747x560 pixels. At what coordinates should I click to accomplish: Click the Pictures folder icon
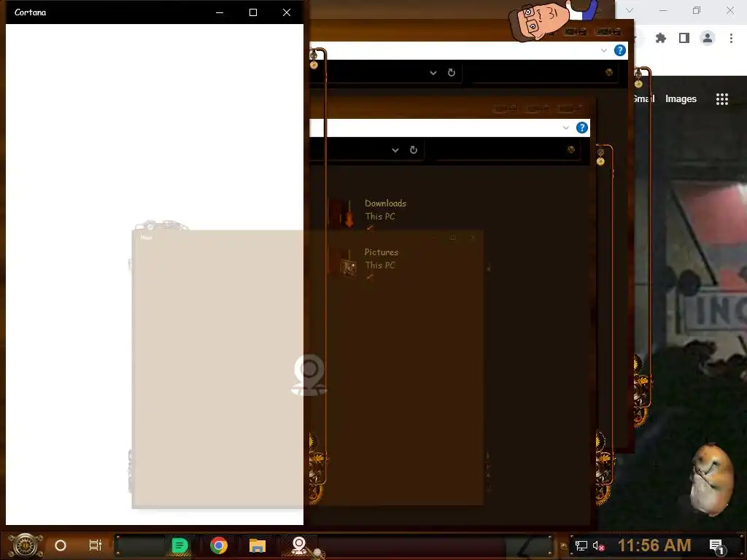344,262
